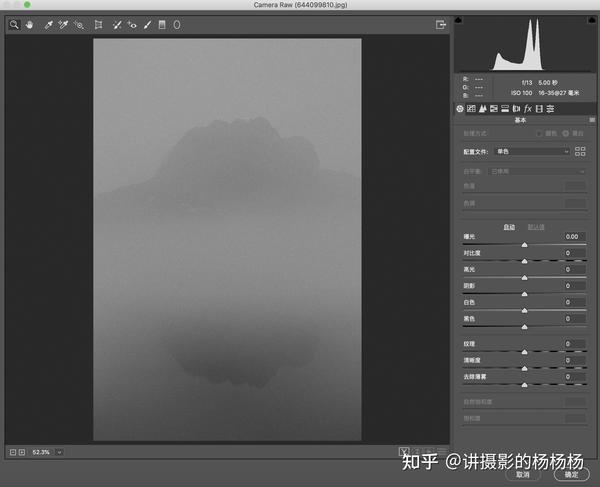The width and height of the screenshot is (600, 487).
Task: Click the Exposure value field 0.00
Action: tap(575, 237)
